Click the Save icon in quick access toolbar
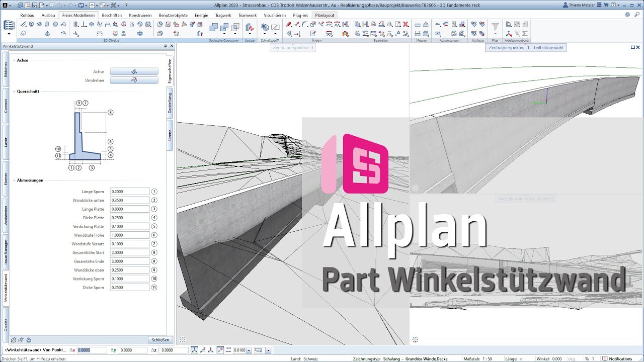 pyautogui.click(x=35, y=5)
